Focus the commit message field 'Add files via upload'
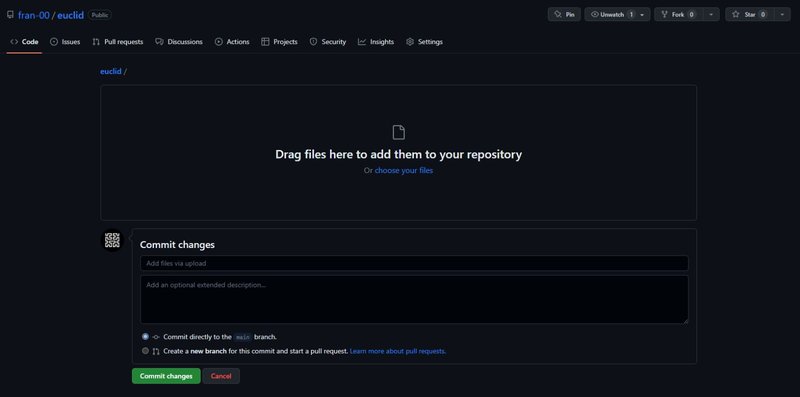Screen dimensions: 800x397 (x=414, y=263)
